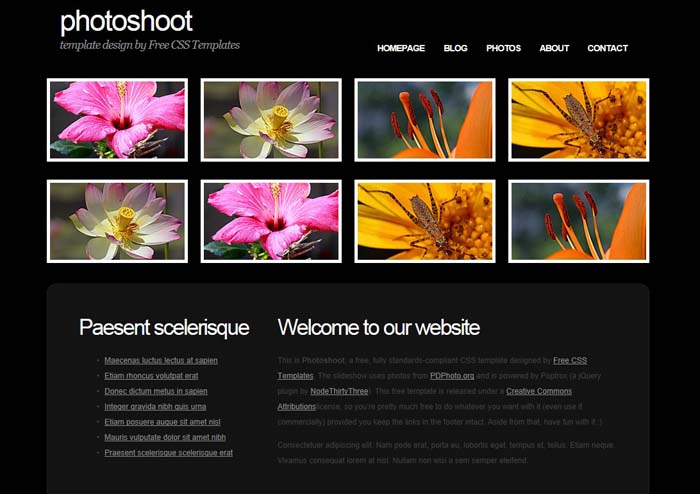Open the HOMEPAGE navigation link

pos(400,48)
